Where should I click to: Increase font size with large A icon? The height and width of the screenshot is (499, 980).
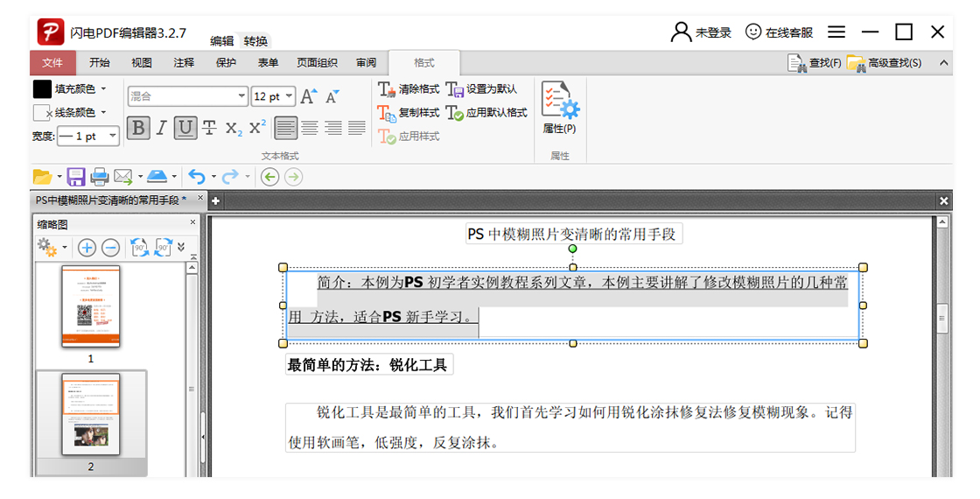pos(308,96)
